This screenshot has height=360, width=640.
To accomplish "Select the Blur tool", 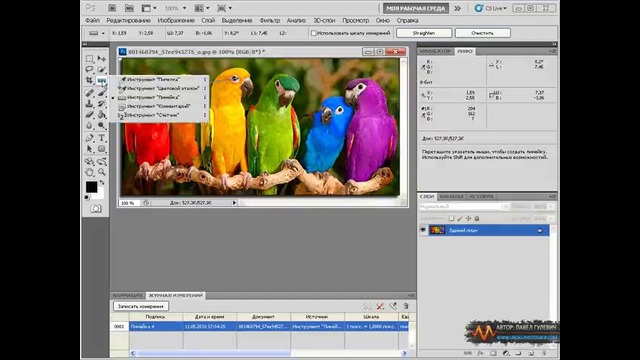I will pyautogui.click(x=89, y=125).
